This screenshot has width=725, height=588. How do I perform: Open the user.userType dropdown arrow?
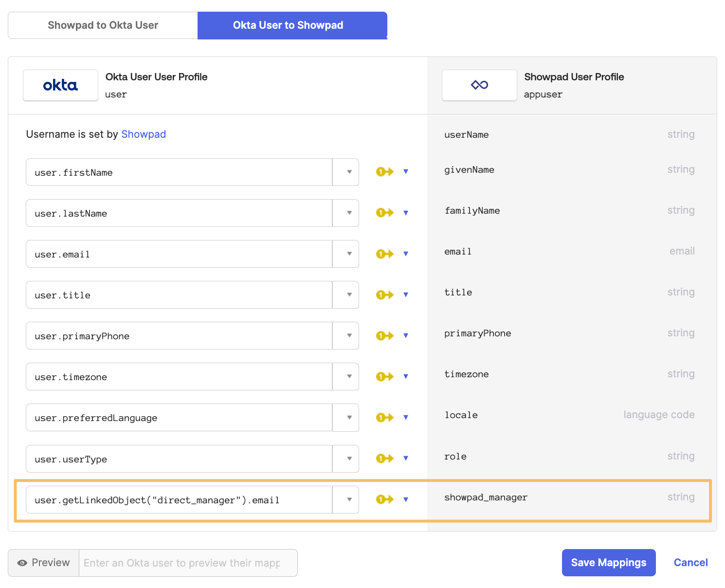point(346,459)
